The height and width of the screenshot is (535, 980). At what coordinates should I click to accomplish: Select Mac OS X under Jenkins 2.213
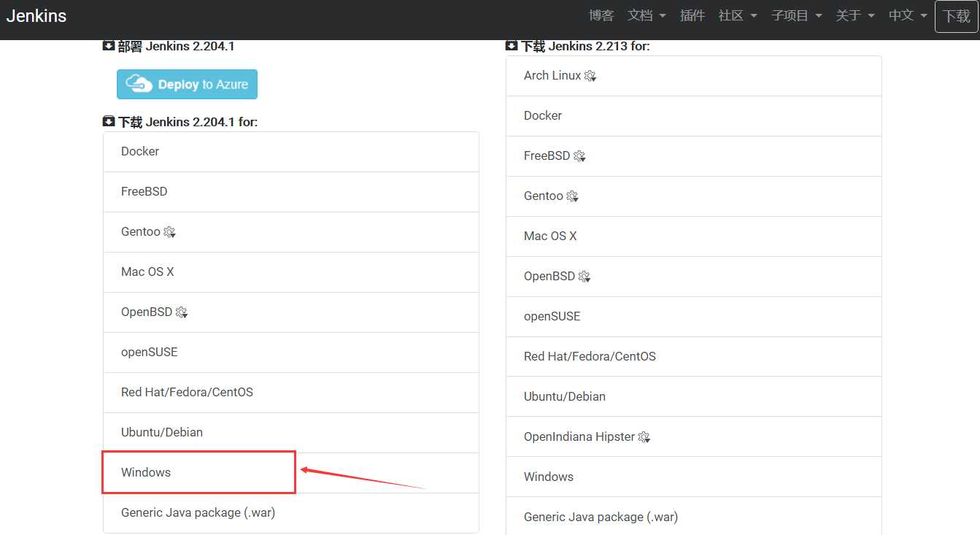pos(693,236)
